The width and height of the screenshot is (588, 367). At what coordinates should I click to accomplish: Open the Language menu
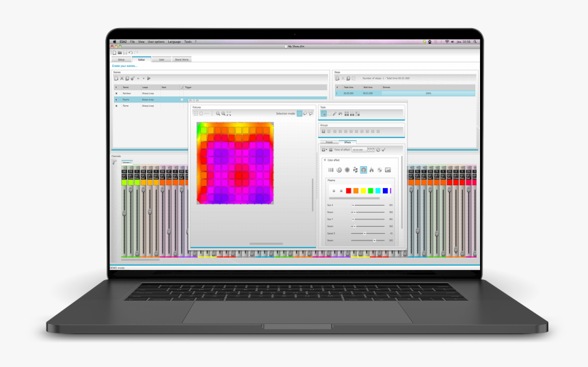[174, 42]
